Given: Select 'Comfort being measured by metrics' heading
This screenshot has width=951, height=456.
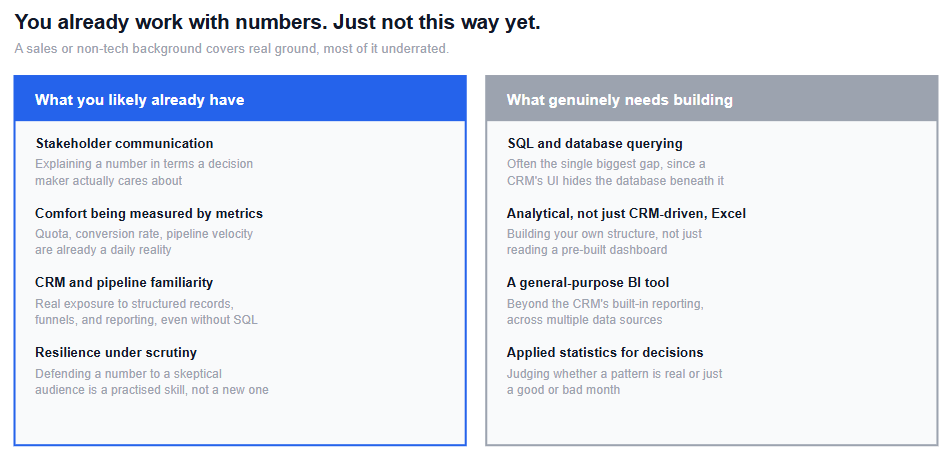Looking at the screenshot, I should coord(149,213).
